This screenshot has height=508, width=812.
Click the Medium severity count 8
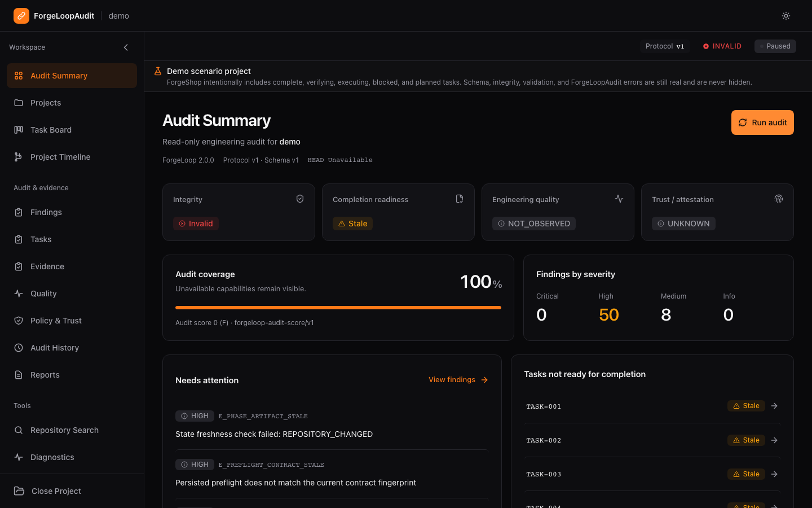(666, 315)
